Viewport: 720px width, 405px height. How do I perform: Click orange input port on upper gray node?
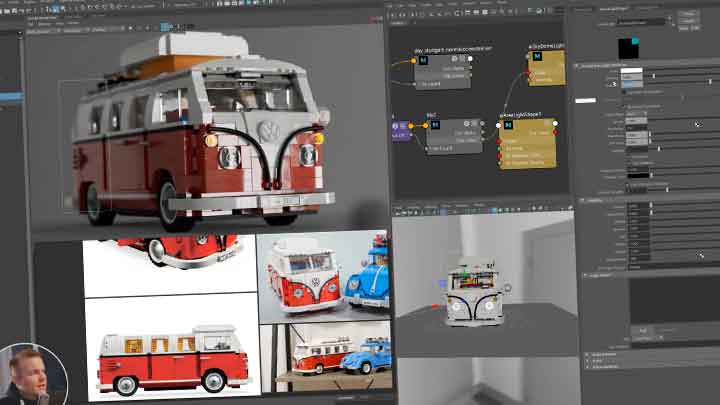click(x=413, y=61)
